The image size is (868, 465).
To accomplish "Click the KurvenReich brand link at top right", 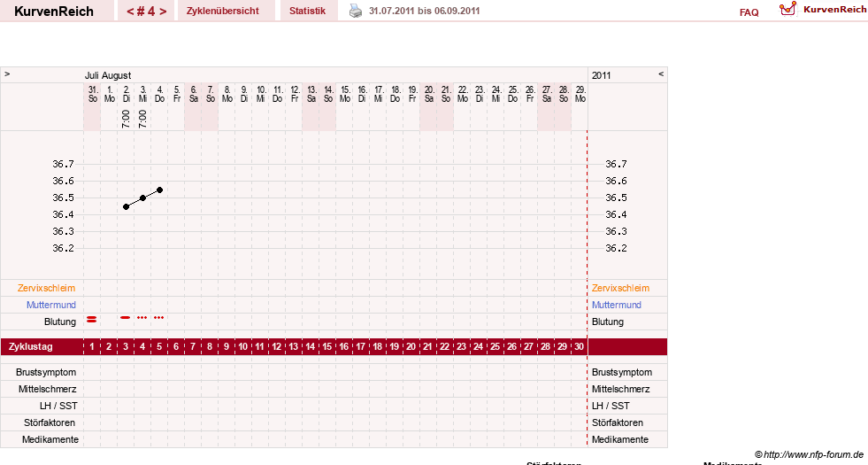I will (x=834, y=10).
